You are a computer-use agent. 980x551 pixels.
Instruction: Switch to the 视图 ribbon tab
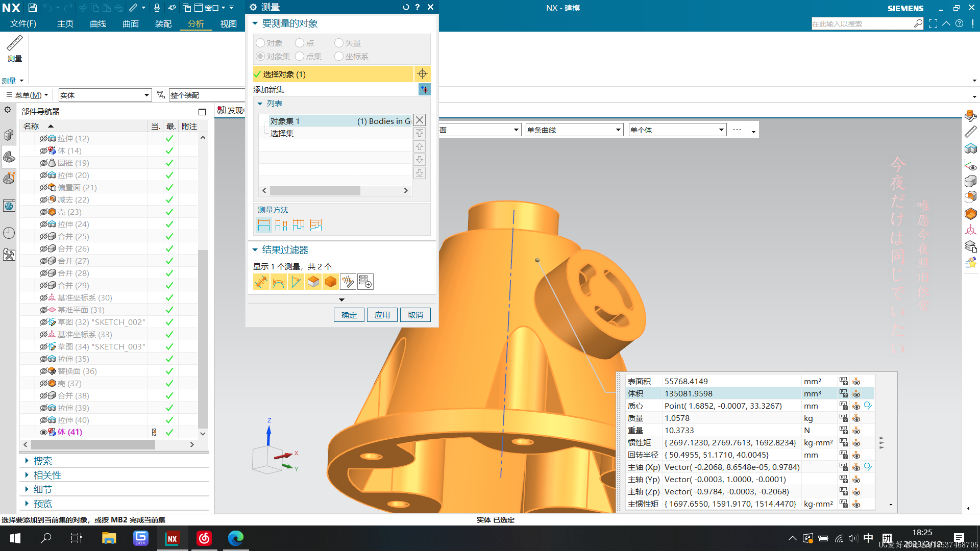[x=229, y=23]
